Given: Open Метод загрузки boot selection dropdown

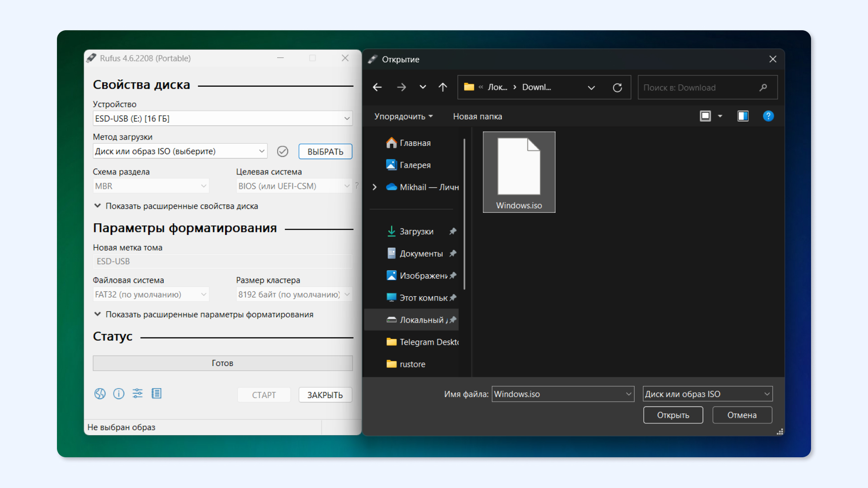Looking at the screenshot, I should pyautogui.click(x=180, y=151).
